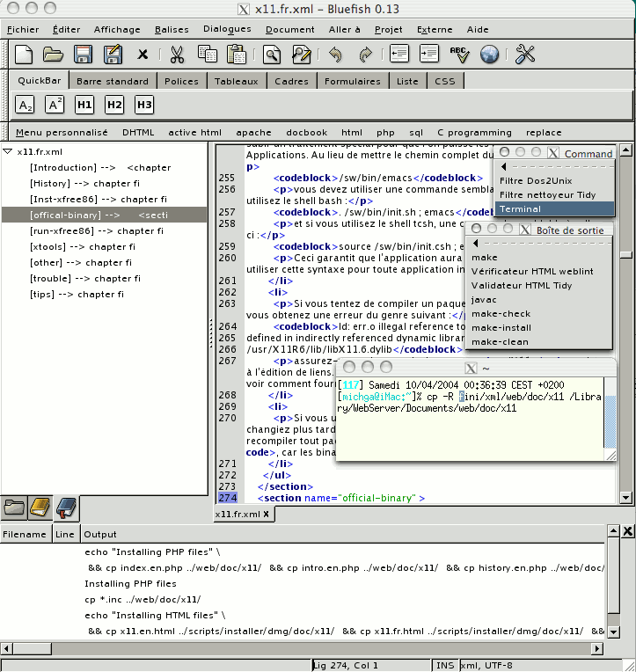This screenshot has height=672, width=636.
Task: Select the [run-xfree86] chapter tree item
Action: 97,230
